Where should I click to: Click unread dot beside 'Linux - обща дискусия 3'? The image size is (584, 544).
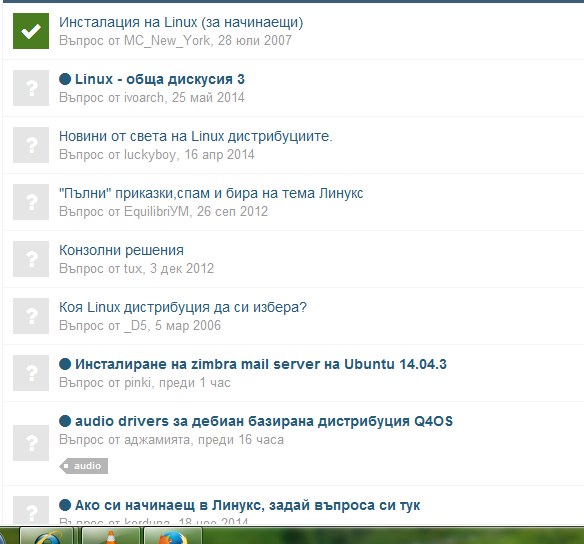point(65,79)
